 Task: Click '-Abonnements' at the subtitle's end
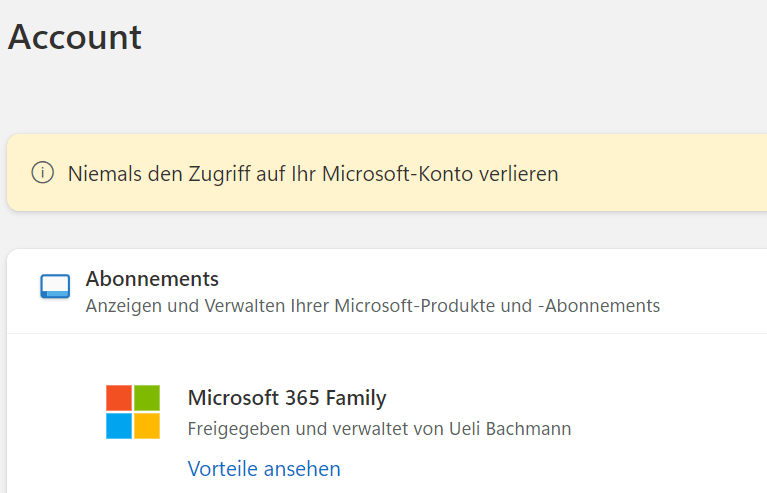pos(598,306)
